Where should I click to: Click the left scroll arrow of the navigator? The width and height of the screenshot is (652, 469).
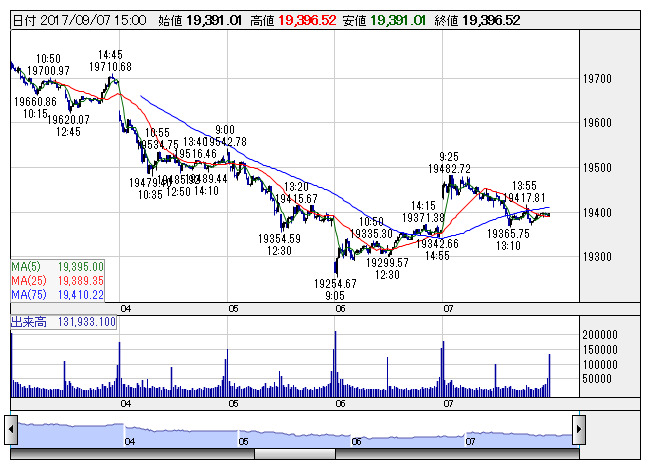pos(11,429)
